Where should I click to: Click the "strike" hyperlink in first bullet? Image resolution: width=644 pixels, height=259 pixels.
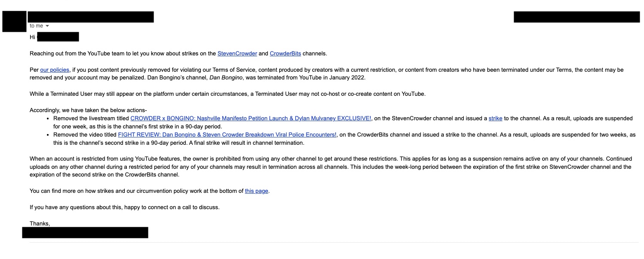point(495,119)
